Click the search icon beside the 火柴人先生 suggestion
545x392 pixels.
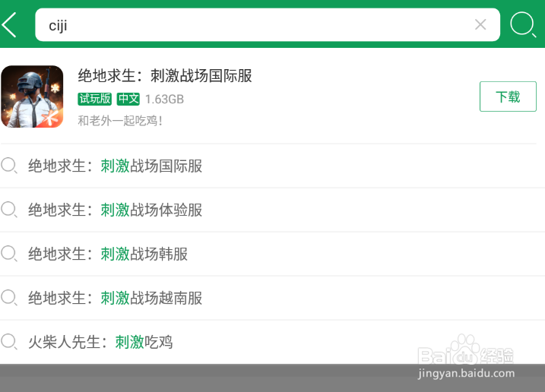pos(9,342)
